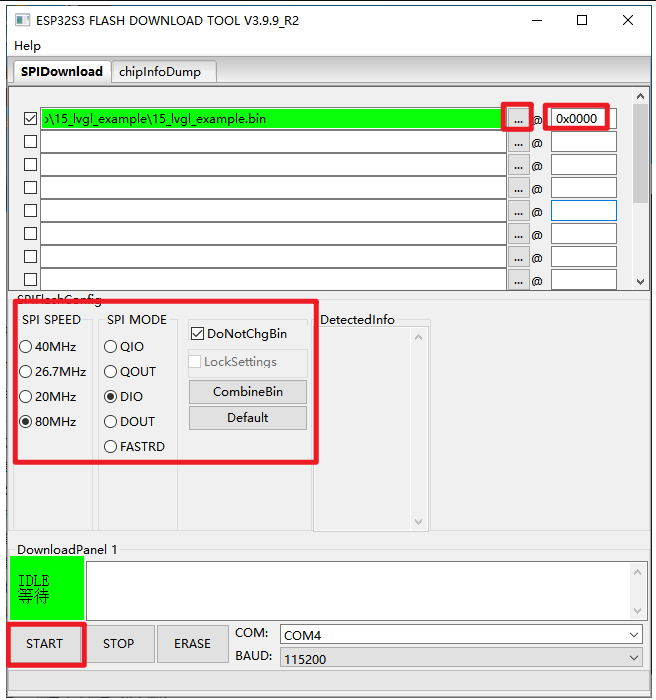
Task: Toggle the DoNotChgBin checkbox
Action: [197, 334]
